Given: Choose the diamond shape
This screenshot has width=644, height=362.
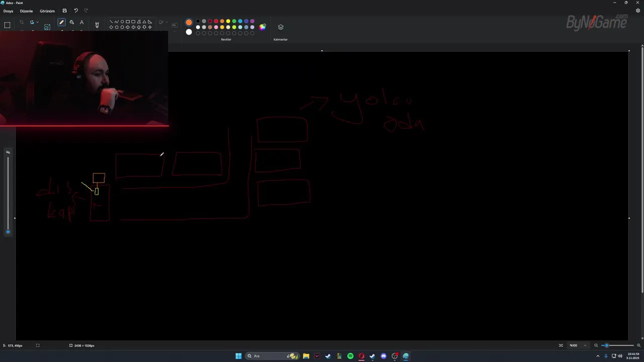Looking at the screenshot, I should [x=111, y=27].
